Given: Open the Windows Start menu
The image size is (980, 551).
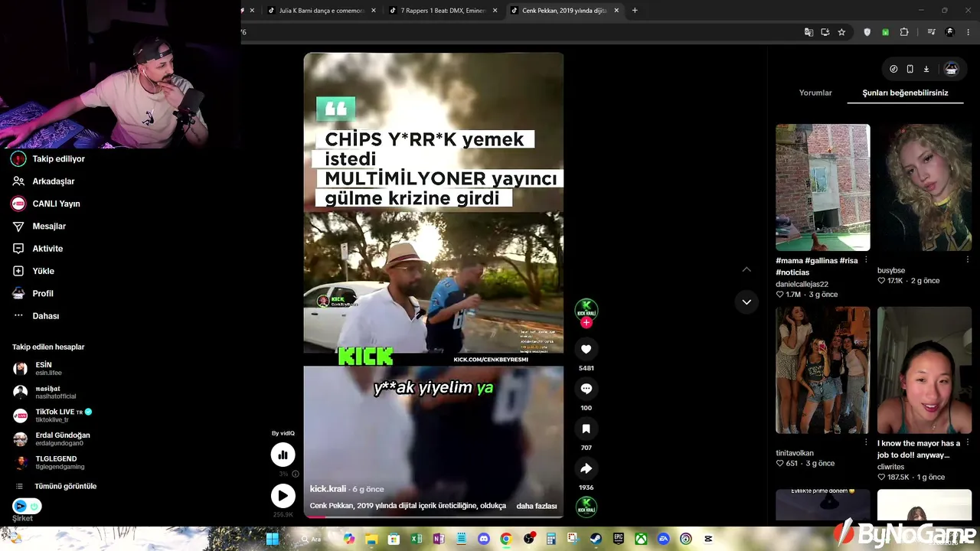Looking at the screenshot, I should [x=272, y=539].
